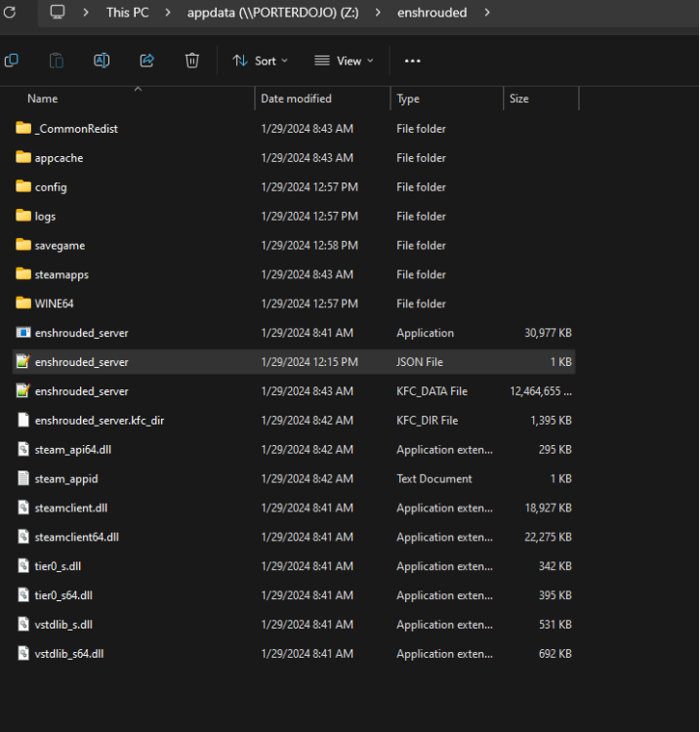Sort by the Name column header

point(43,99)
